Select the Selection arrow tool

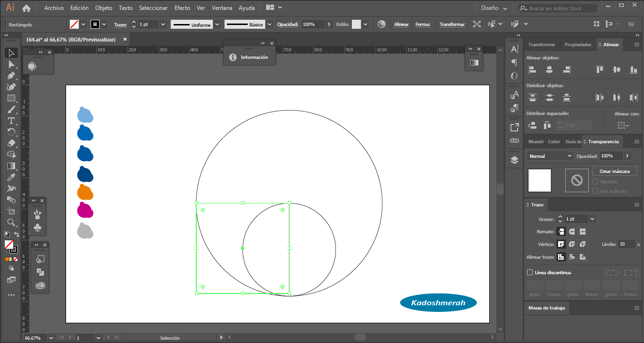coord(12,53)
